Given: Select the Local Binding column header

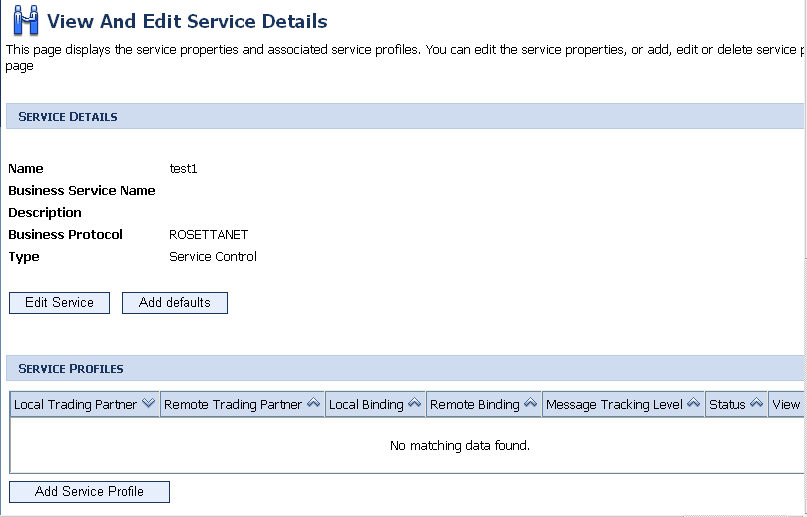Looking at the screenshot, I should (x=375, y=404).
